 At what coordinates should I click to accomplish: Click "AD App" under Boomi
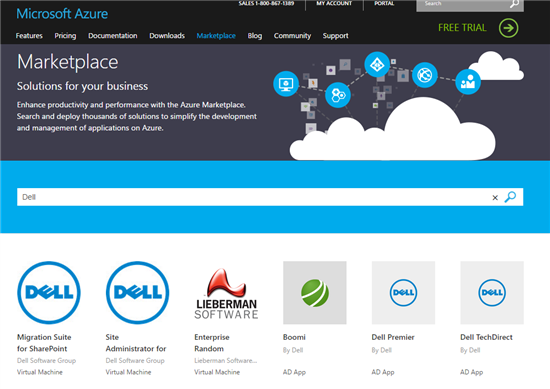(294, 372)
